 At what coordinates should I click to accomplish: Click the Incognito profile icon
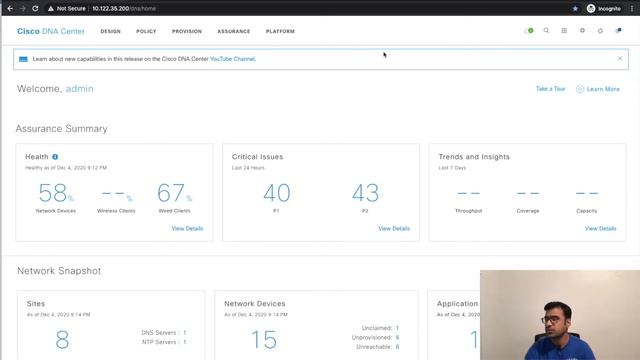pyautogui.click(x=591, y=8)
